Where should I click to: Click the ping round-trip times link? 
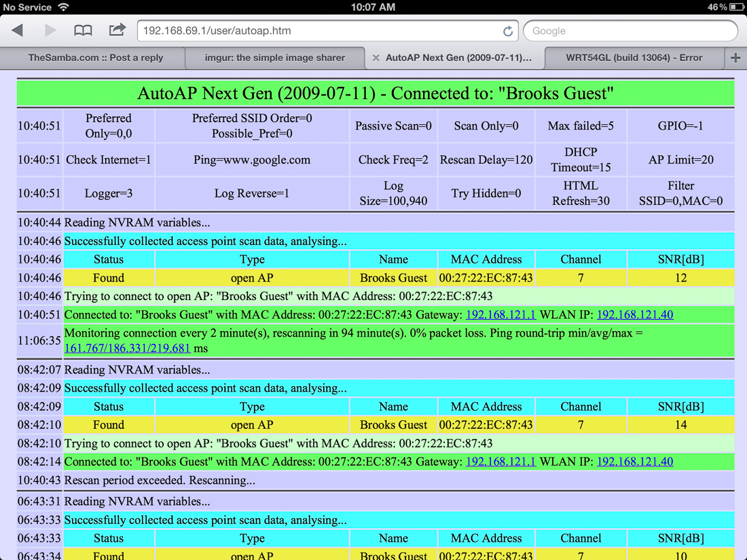(x=127, y=348)
